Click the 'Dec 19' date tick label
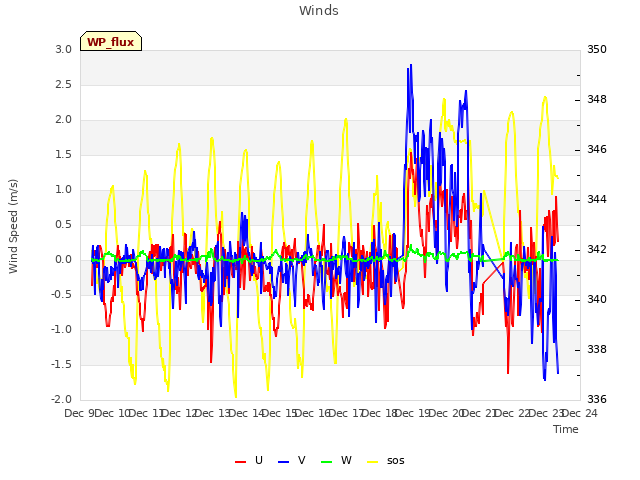640x480 pixels. [413, 414]
